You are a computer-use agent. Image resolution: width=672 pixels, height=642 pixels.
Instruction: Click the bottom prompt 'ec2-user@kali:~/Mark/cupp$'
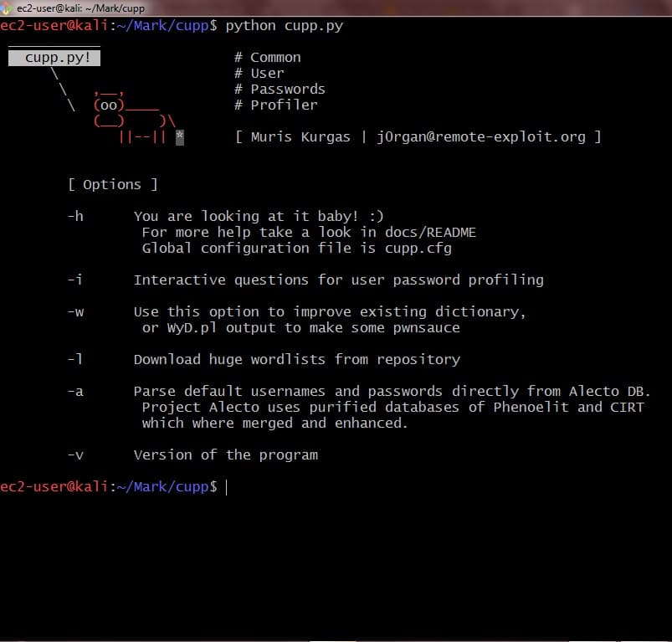click(109, 487)
